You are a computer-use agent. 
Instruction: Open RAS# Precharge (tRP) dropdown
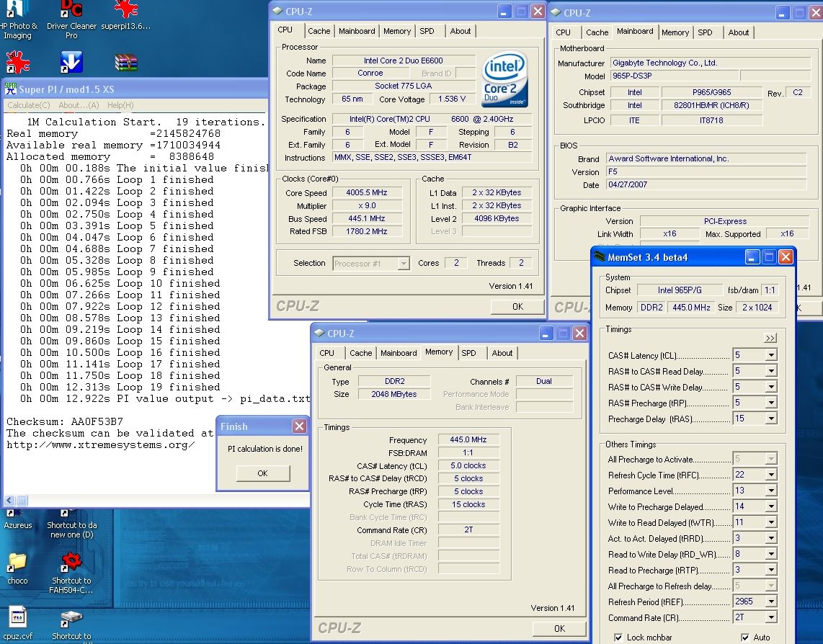coord(771,403)
